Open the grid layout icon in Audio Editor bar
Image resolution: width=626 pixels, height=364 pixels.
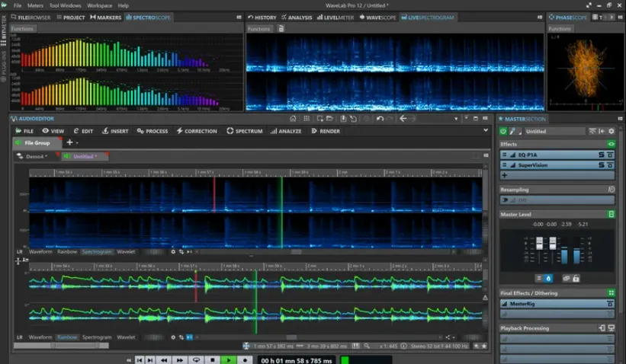307,119
